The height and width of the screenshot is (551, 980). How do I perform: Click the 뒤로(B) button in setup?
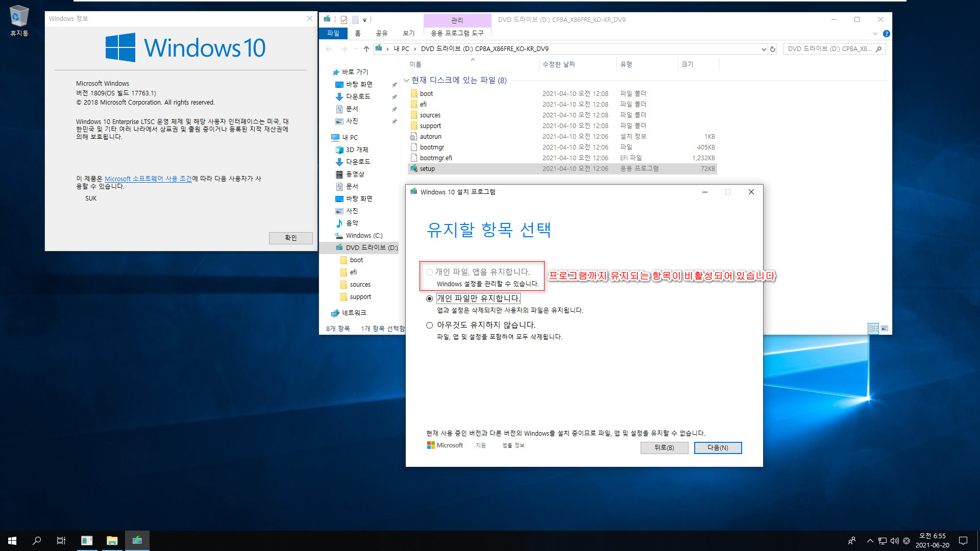click(664, 447)
